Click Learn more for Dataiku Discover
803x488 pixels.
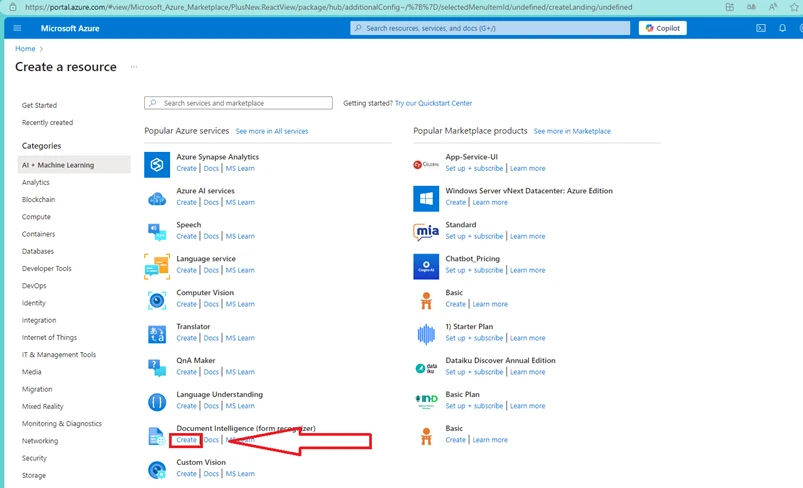527,372
